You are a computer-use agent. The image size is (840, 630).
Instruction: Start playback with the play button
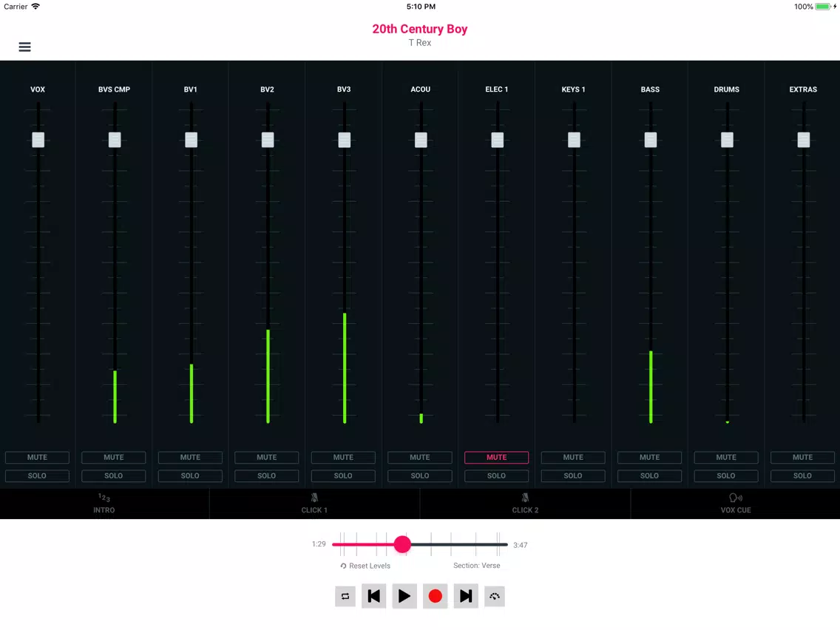pyautogui.click(x=404, y=596)
